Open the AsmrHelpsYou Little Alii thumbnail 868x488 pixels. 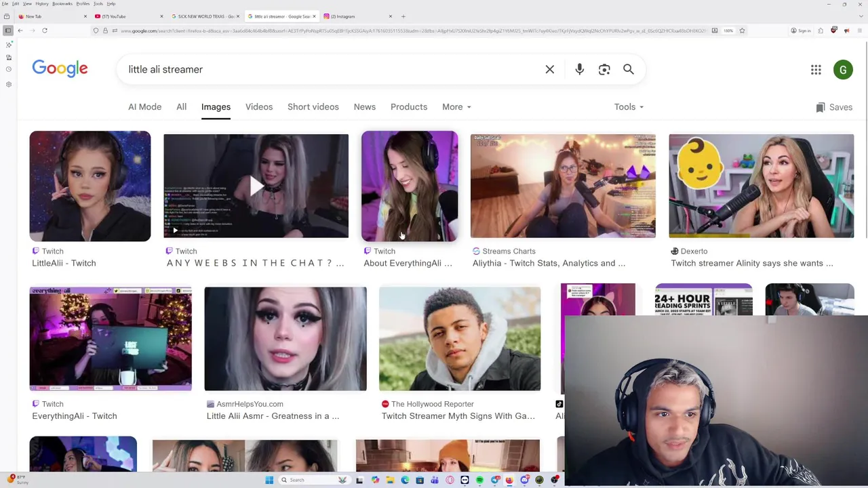(x=285, y=339)
